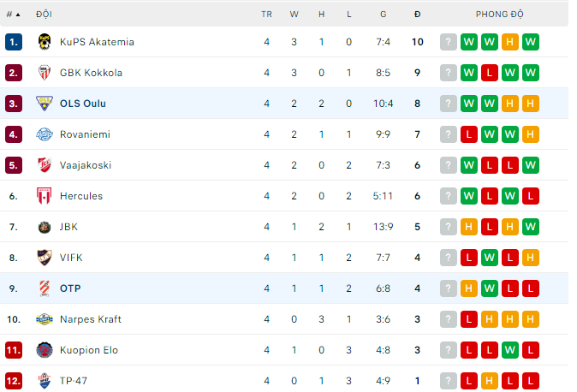Sort standings by Đ points header
The image size is (577, 392).
[x=417, y=15]
